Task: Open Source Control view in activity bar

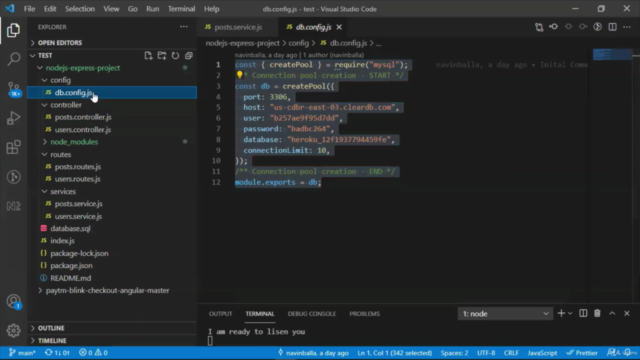Action: pyautogui.click(x=13, y=89)
